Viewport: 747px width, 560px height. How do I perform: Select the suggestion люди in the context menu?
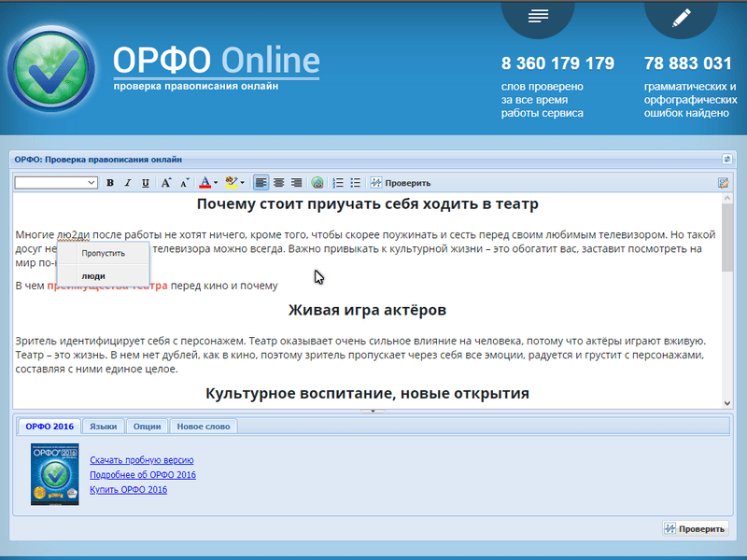pos(103,276)
